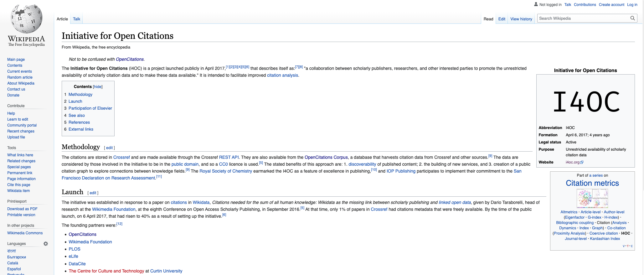Viewport: 644px width, 275px height.
Task: Switch to the Talk tab
Action: (76, 19)
